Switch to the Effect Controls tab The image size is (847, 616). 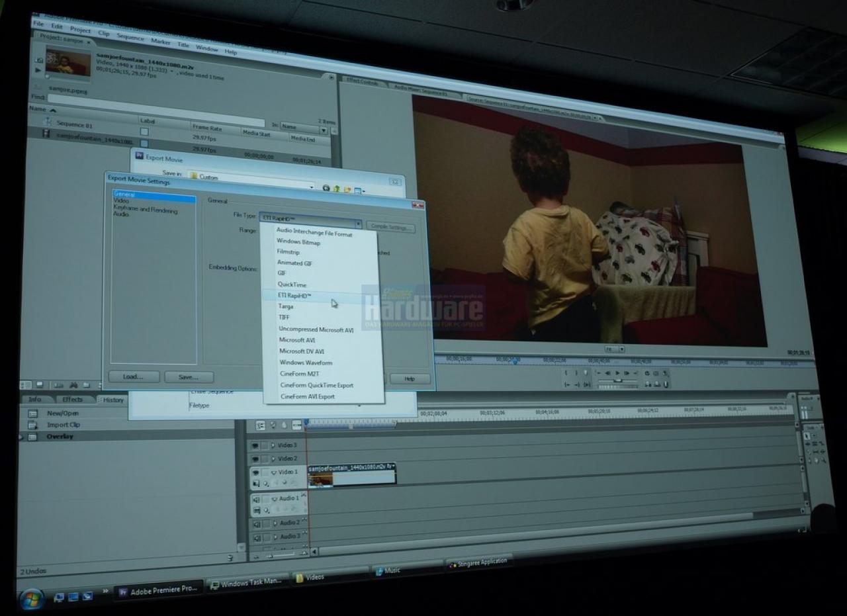coord(363,81)
